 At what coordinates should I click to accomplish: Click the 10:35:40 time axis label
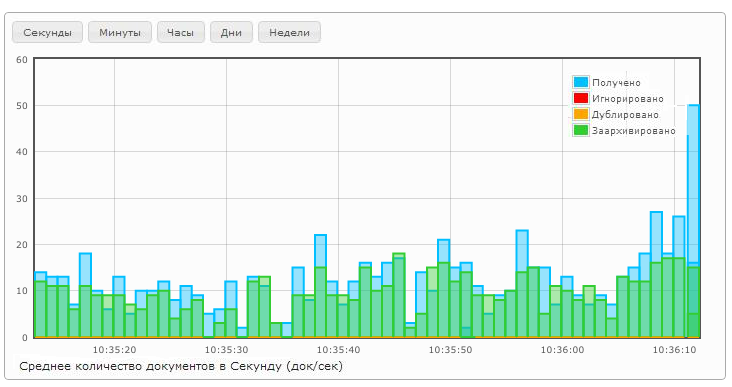click(x=338, y=350)
